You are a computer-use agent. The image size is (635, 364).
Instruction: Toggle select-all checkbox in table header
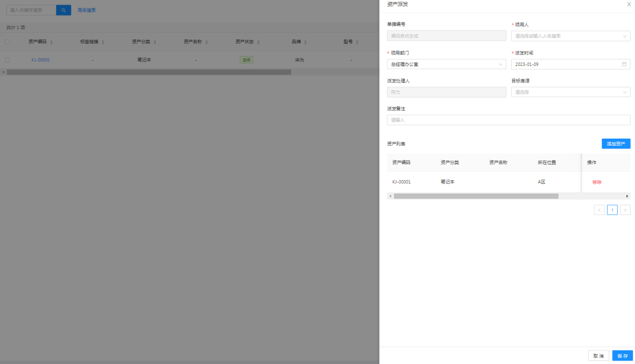[8, 42]
